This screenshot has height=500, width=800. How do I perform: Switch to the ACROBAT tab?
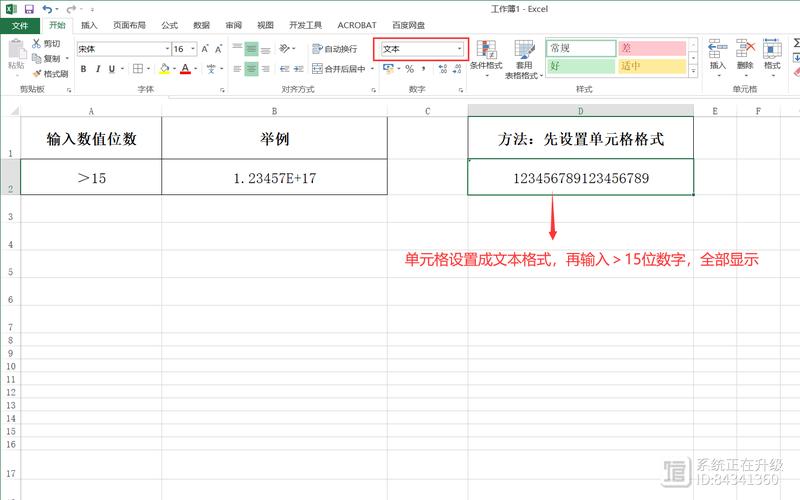coord(357,25)
